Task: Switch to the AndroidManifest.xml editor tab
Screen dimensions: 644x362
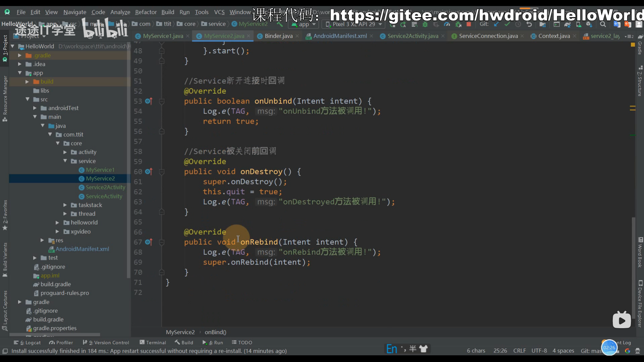Action: (x=340, y=36)
